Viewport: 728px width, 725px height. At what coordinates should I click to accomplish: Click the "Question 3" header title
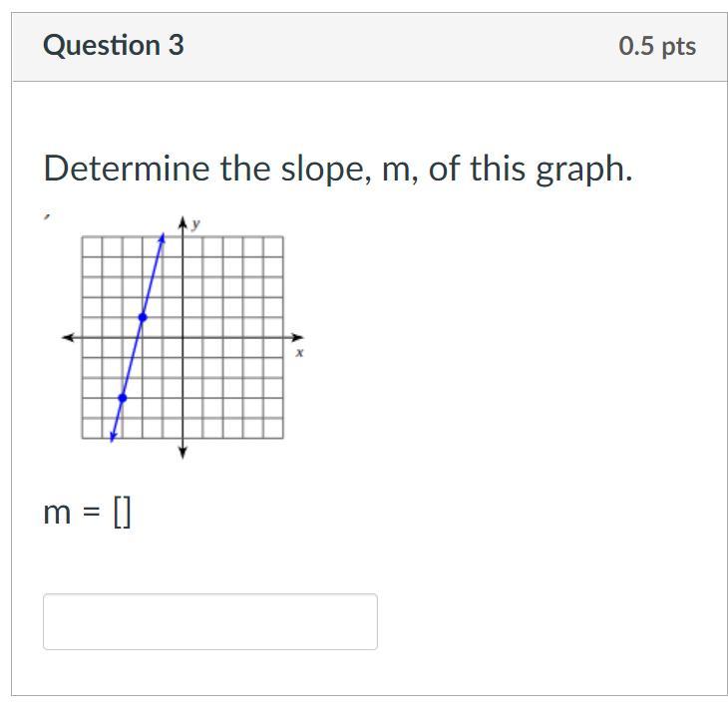(114, 46)
